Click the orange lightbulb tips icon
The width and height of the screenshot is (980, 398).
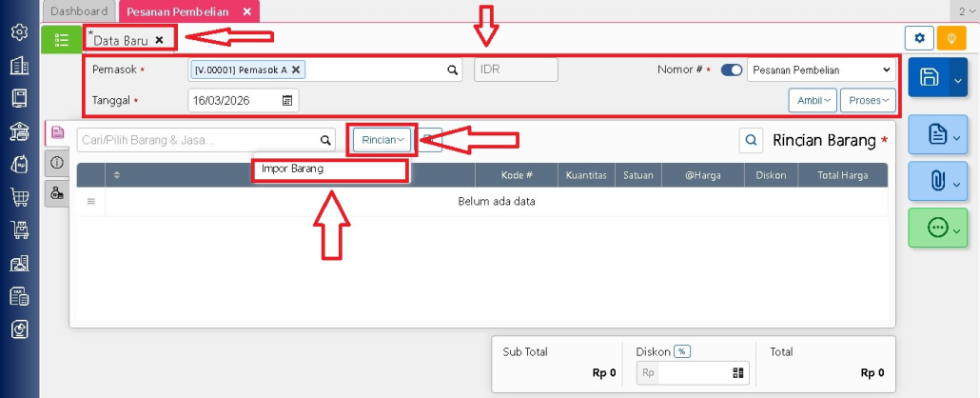(x=951, y=38)
